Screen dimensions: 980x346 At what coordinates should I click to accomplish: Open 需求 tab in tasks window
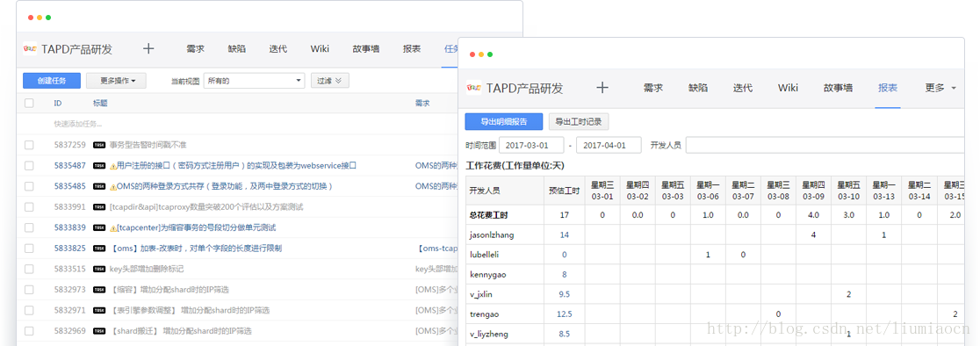195,48
